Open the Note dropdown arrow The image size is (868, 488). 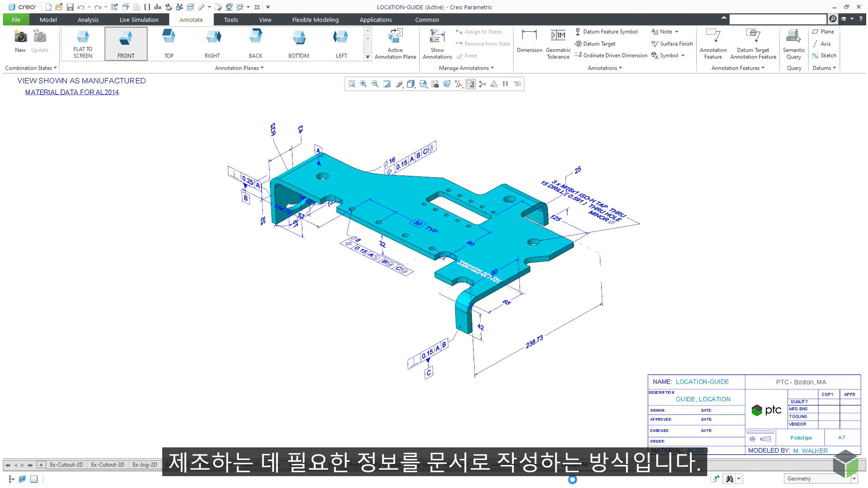tap(677, 32)
